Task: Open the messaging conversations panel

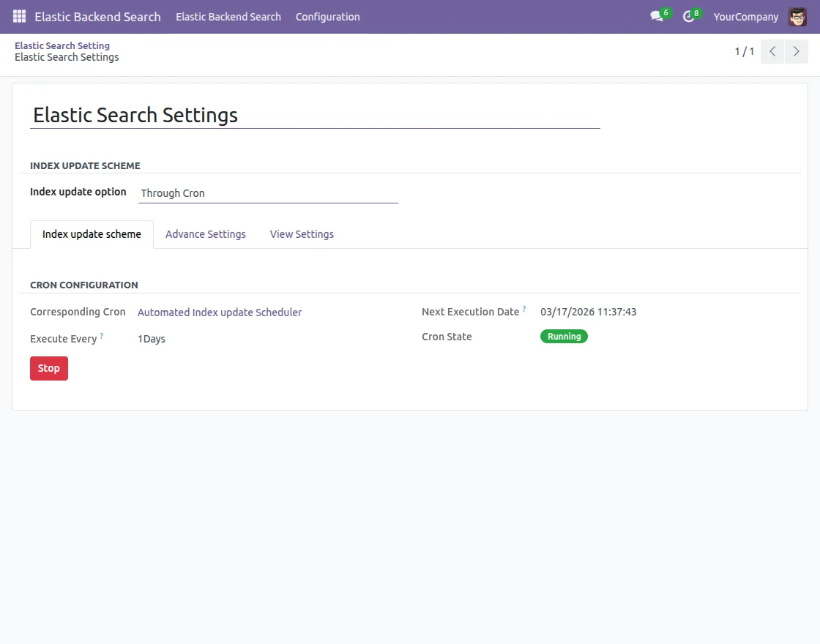Action: tap(656, 16)
